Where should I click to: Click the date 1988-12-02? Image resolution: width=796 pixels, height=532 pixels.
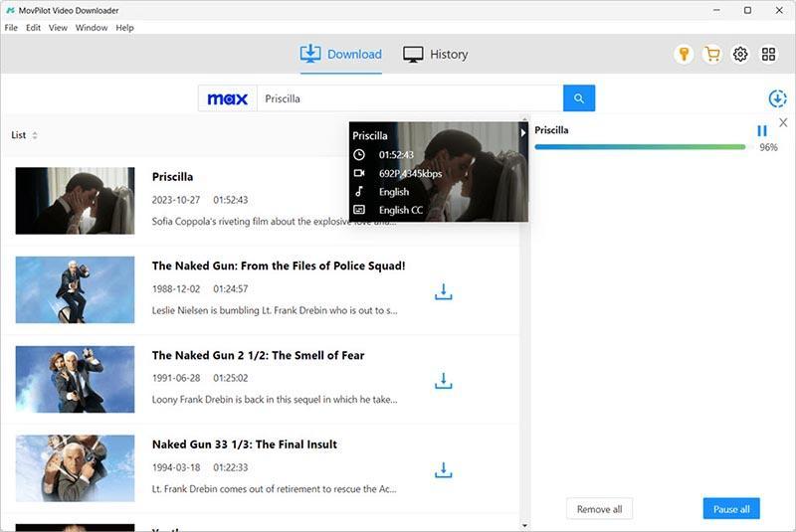176,289
